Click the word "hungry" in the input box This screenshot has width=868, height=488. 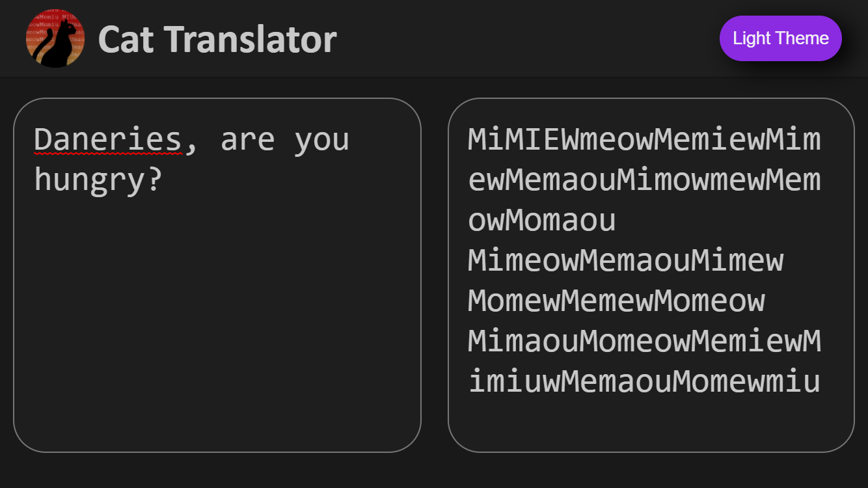click(90, 180)
